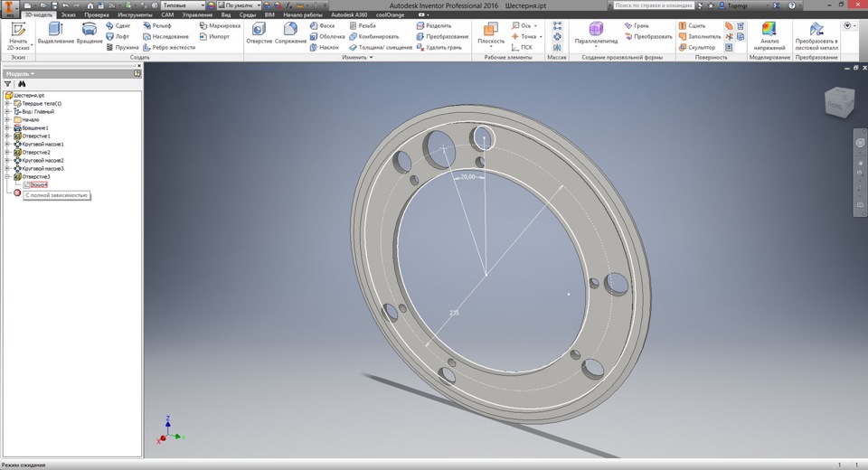Switch to the Проверка ribbon tab
868x470 pixels.
(97, 15)
